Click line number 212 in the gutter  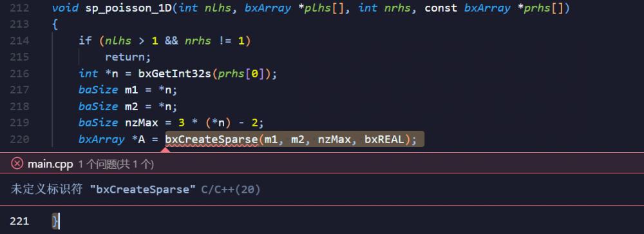click(19, 8)
